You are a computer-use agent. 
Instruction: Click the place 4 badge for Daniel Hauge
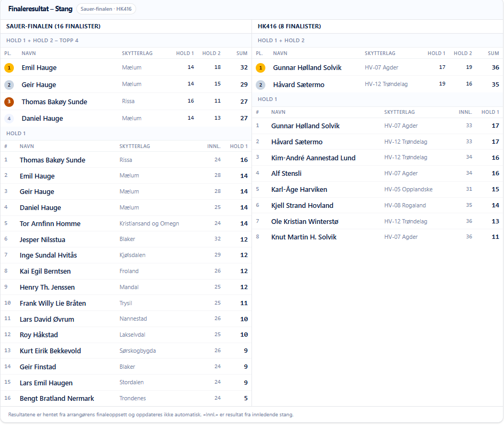pyautogui.click(x=9, y=119)
